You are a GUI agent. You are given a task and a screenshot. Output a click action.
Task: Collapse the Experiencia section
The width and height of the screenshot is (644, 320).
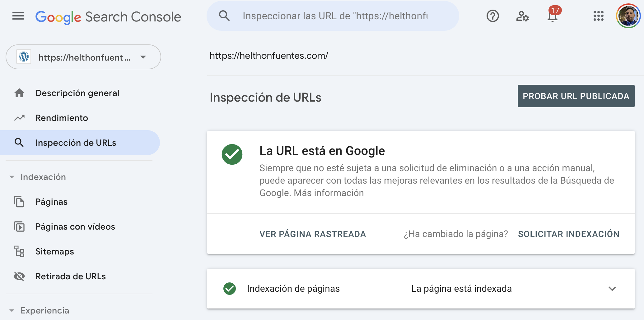coord(12,311)
